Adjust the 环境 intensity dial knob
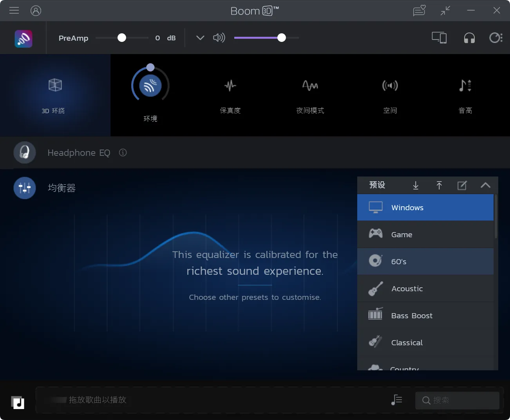Image resolution: width=510 pixels, height=420 pixels. coord(150,67)
